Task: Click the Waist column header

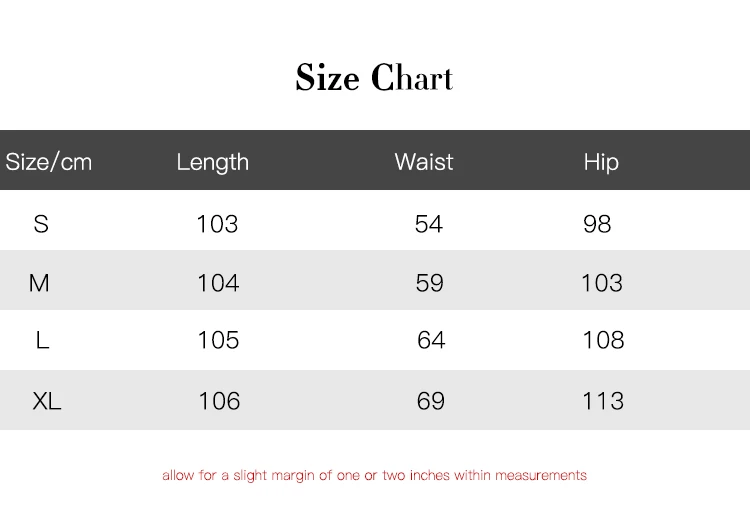Action: [x=424, y=162]
